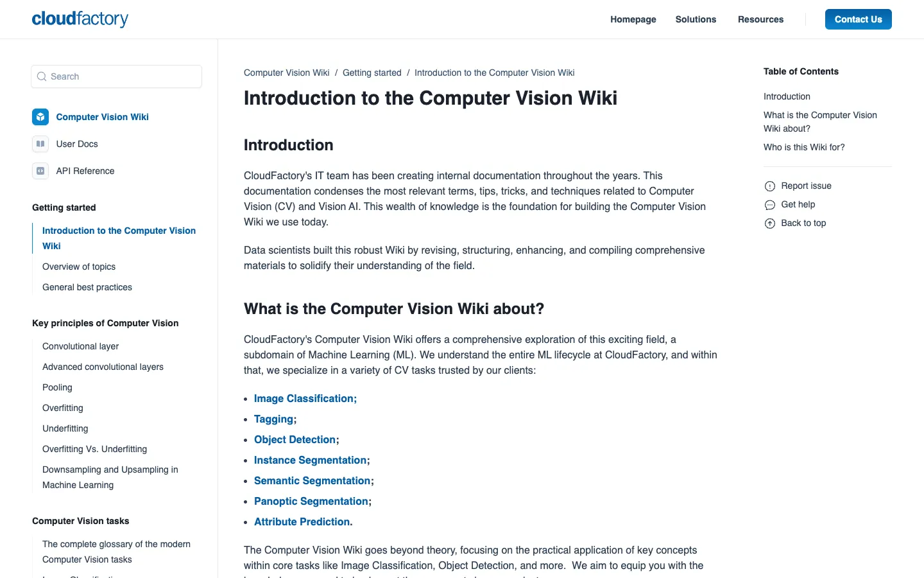Screen dimensions: 924x578
Task: Click the magnifier icon in Search box
Action: pos(42,76)
